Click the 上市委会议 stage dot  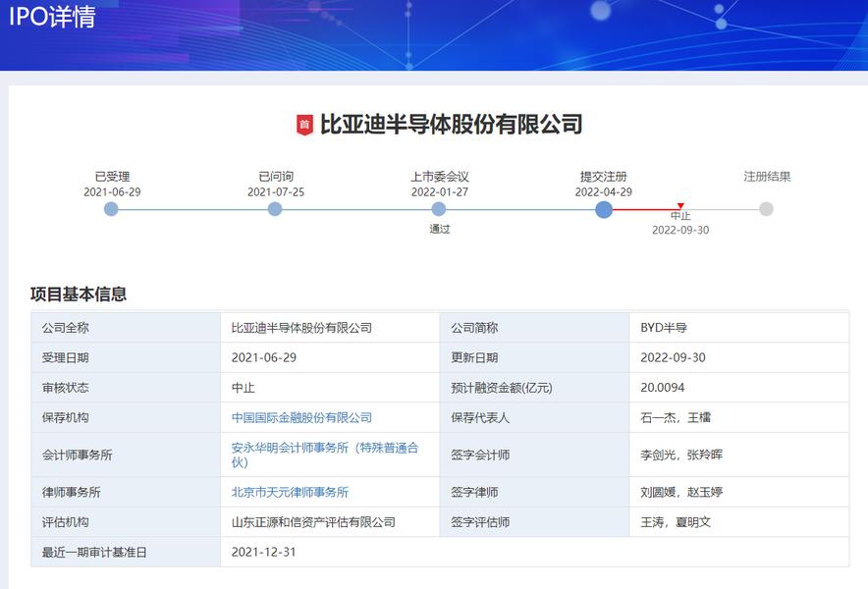coord(437,208)
